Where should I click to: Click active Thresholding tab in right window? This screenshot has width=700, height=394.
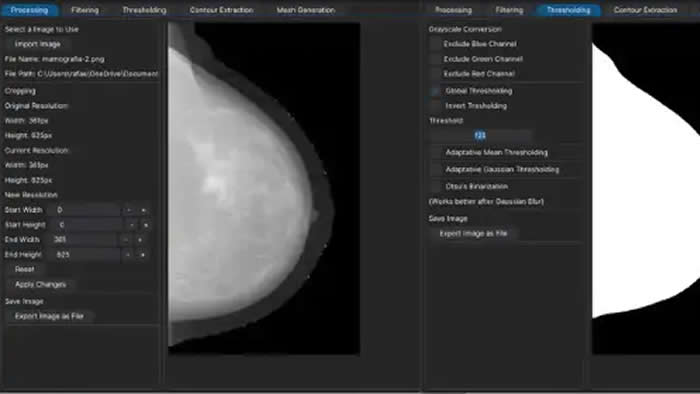coord(568,10)
